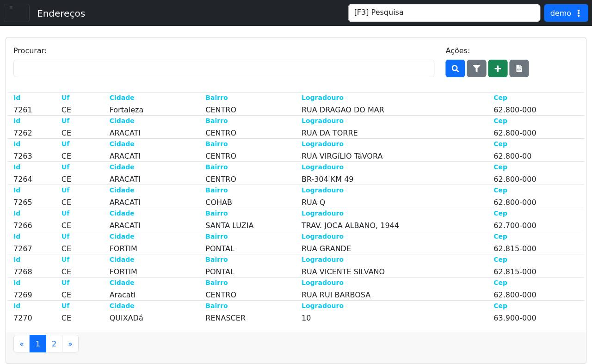Select row with Id 7261
The width and height of the screenshot is (592, 364).
point(23,110)
